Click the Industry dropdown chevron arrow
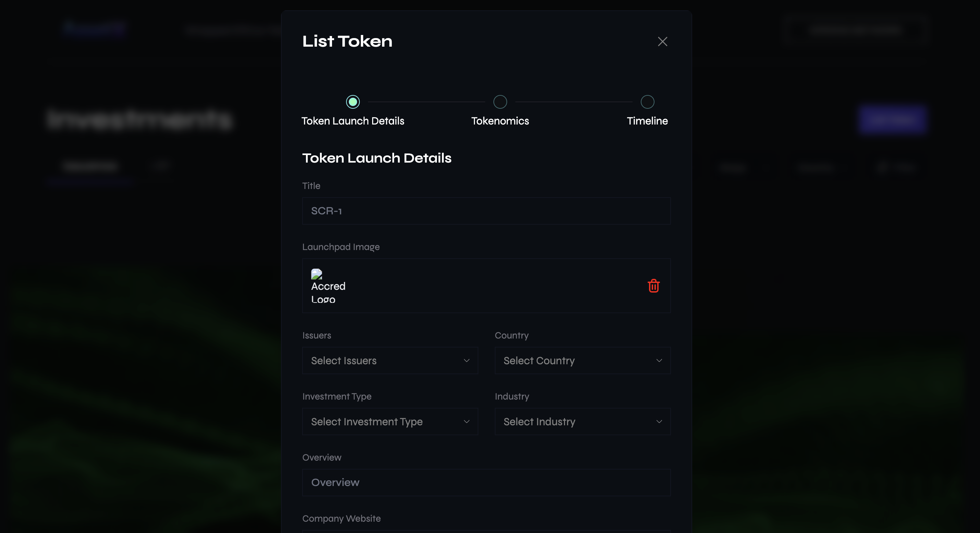980x533 pixels. click(x=659, y=422)
